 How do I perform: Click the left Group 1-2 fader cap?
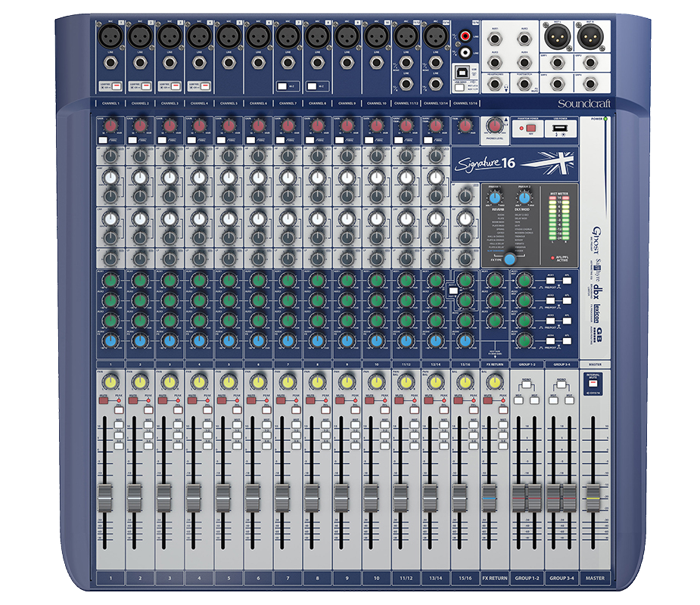[x=518, y=498]
